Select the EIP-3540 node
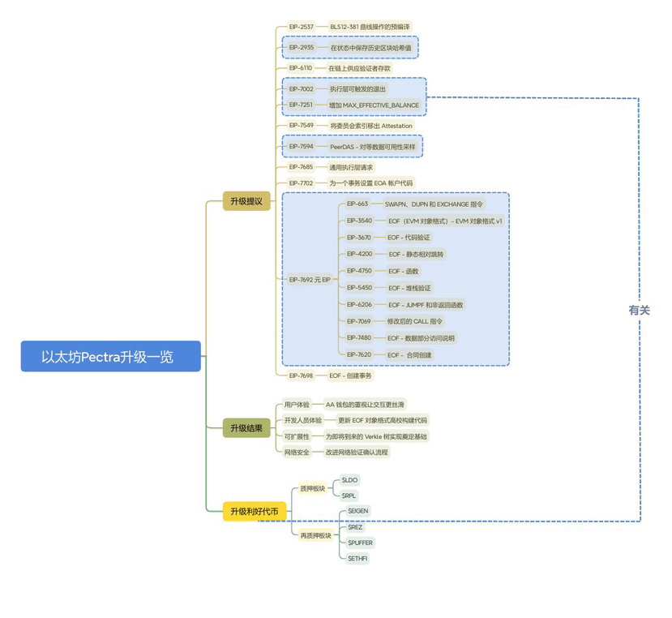 (x=360, y=221)
